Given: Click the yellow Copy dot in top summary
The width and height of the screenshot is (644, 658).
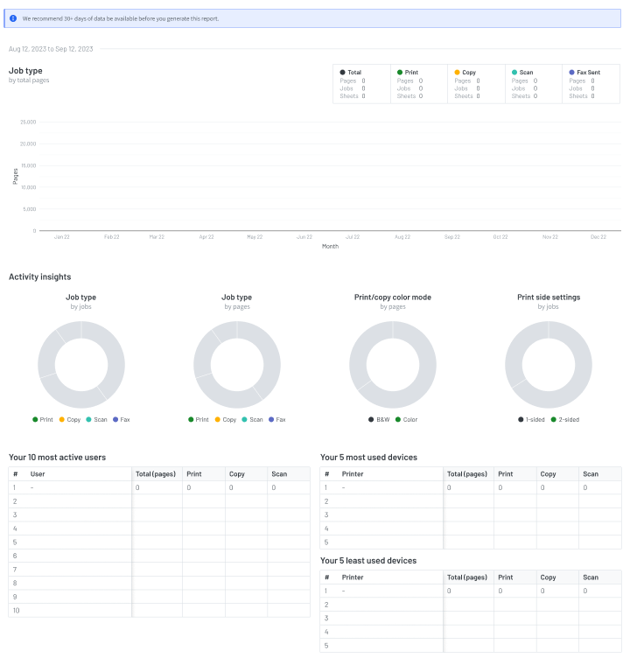Looking at the screenshot, I should click(457, 73).
